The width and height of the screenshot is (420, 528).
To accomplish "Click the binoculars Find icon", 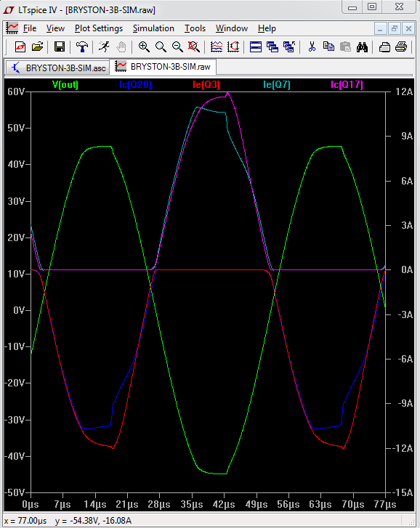I will [x=362, y=46].
